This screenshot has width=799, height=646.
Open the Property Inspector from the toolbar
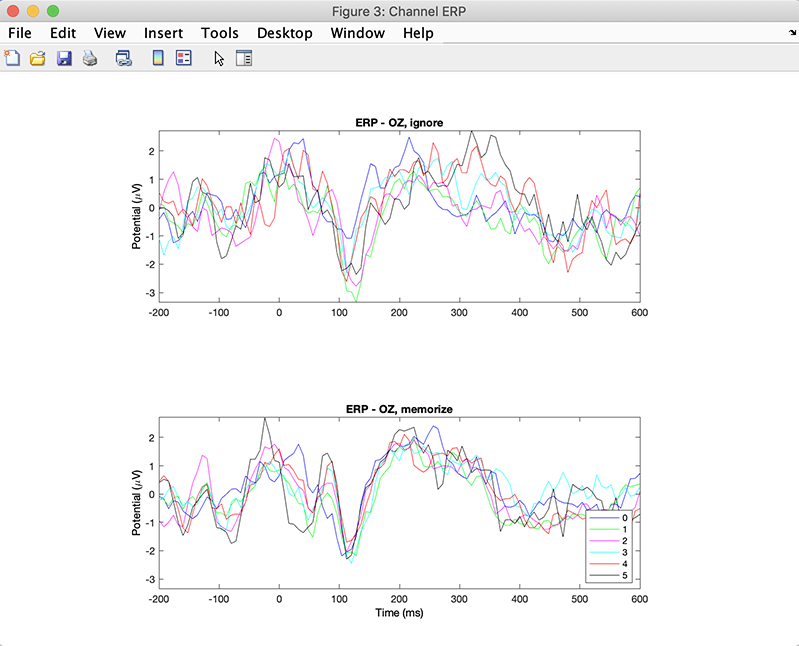[x=243, y=59]
